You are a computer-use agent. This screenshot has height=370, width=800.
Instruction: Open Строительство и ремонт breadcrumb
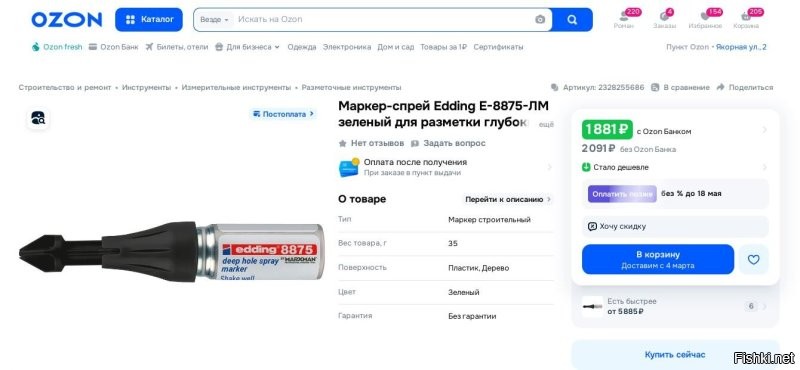65,87
